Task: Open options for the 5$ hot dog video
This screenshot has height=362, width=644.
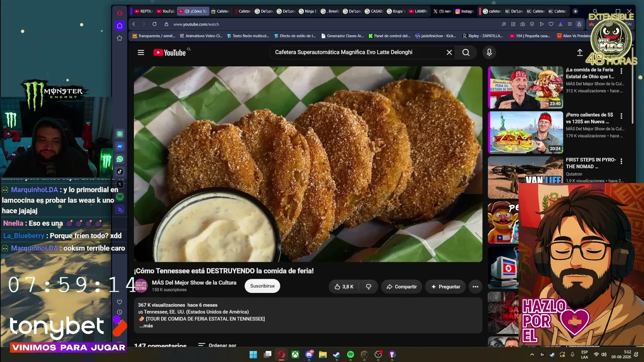Action: click(621, 116)
